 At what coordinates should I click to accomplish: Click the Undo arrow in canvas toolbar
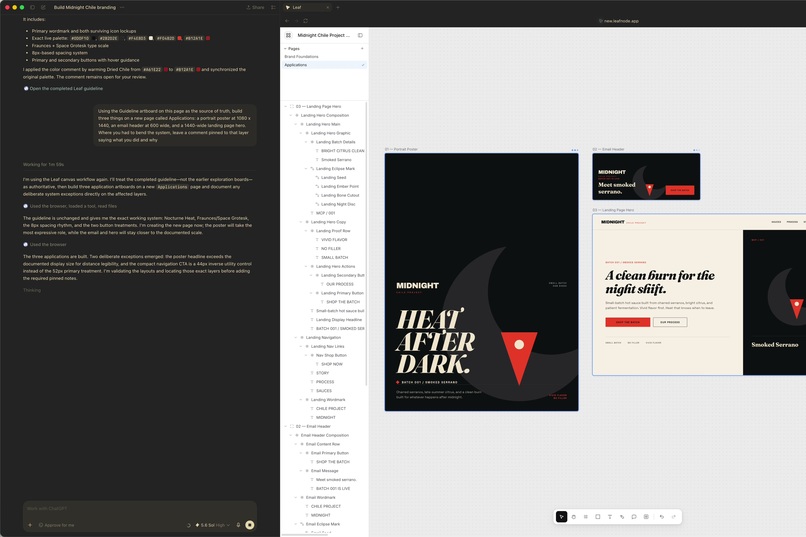click(x=662, y=516)
